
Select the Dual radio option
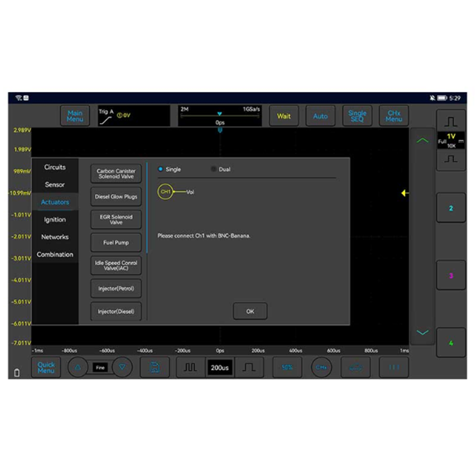[x=214, y=170]
